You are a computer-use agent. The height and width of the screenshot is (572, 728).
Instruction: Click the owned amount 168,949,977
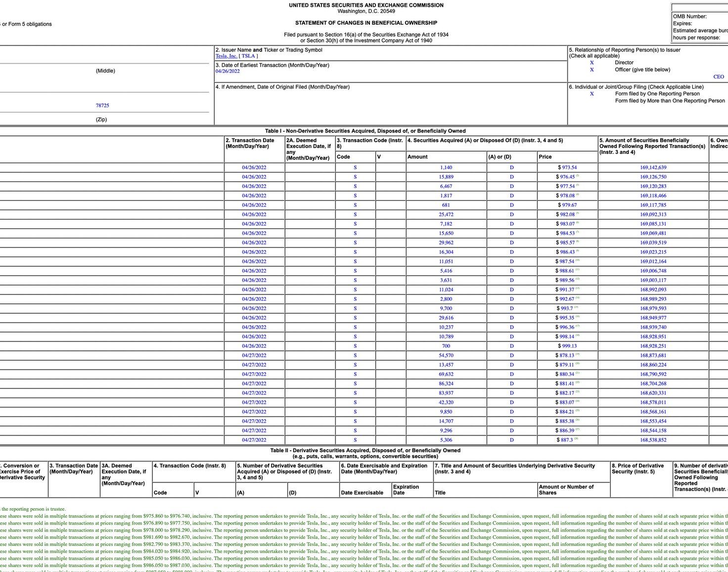click(653, 318)
